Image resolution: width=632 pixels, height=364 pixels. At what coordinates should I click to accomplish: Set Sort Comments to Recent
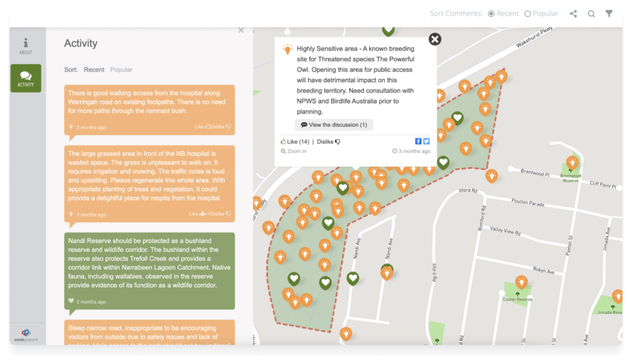tap(504, 14)
